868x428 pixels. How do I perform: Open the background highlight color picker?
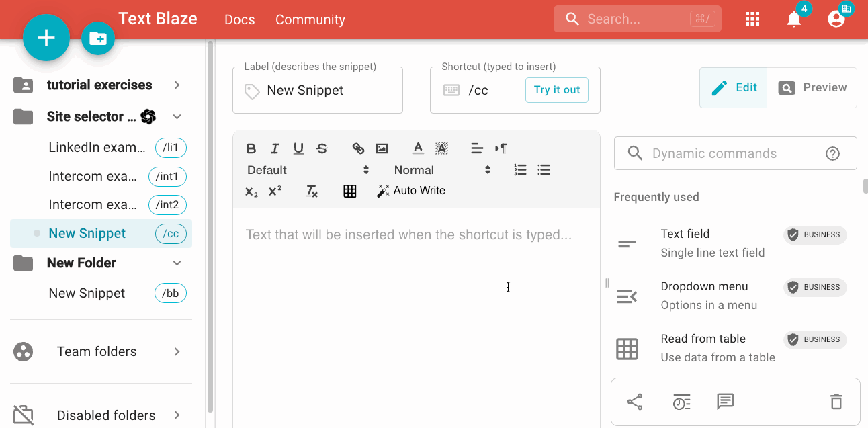pyautogui.click(x=441, y=148)
